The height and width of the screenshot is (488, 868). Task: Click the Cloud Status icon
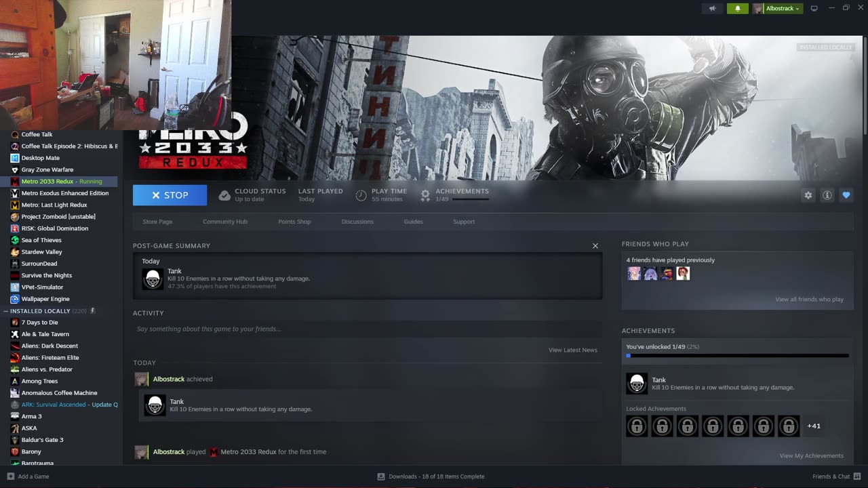coord(224,195)
